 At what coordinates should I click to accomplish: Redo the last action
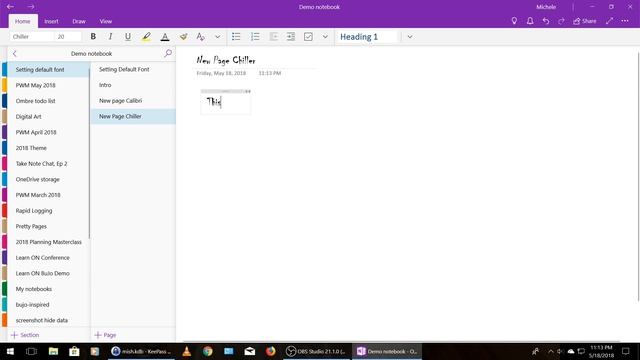coord(561,21)
